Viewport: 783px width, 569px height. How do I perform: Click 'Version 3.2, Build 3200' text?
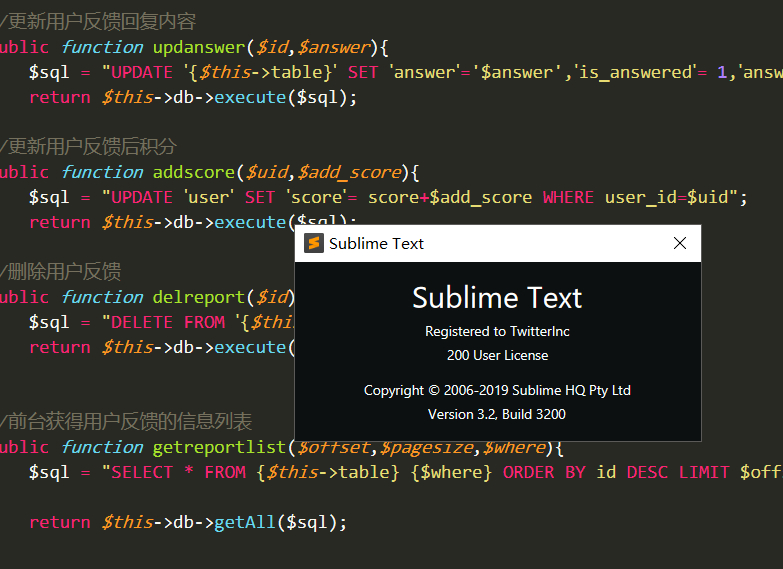[x=497, y=414]
